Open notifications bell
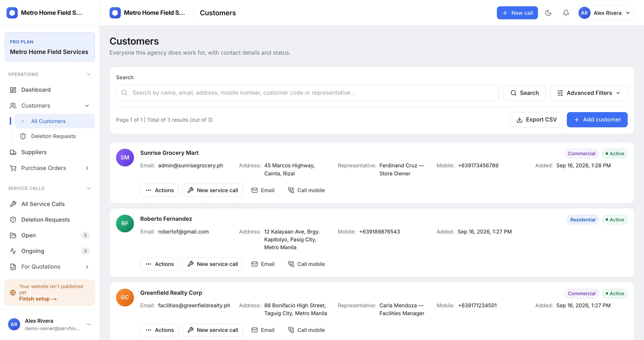Viewport: 644px width, 340px height. pyautogui.click(x=566, y=13)
